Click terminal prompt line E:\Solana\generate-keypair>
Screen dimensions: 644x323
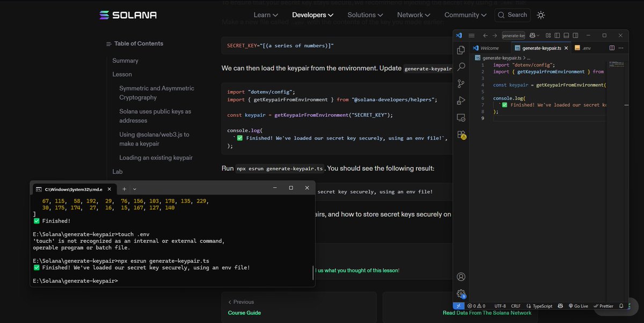coord(75,281)
